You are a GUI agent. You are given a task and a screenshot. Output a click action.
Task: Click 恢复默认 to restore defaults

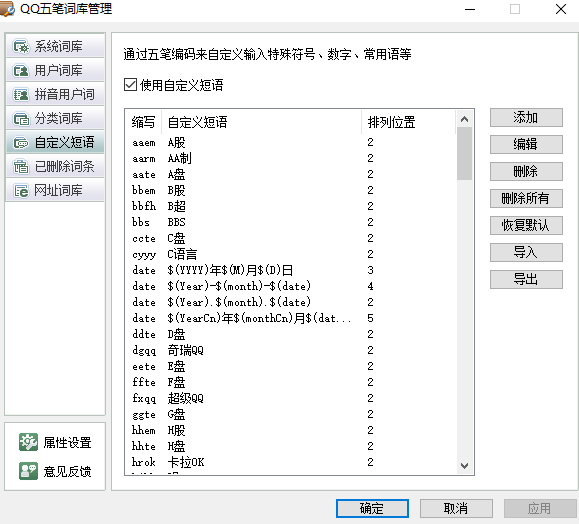coord(526,225)
